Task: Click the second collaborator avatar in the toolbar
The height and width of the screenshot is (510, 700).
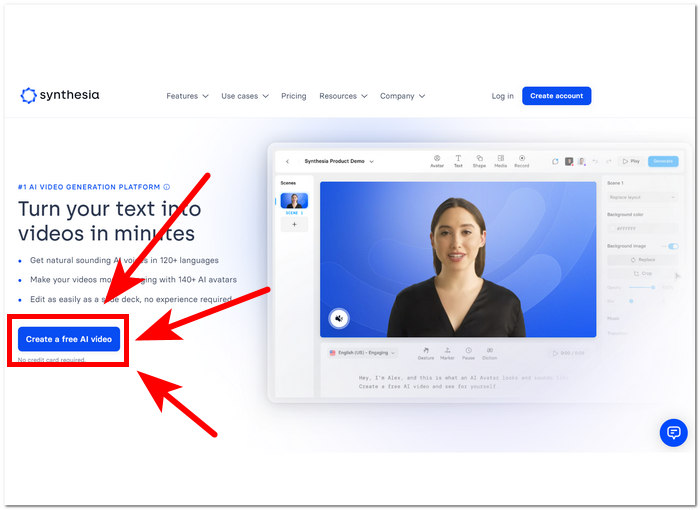Action: click(581, 161)
